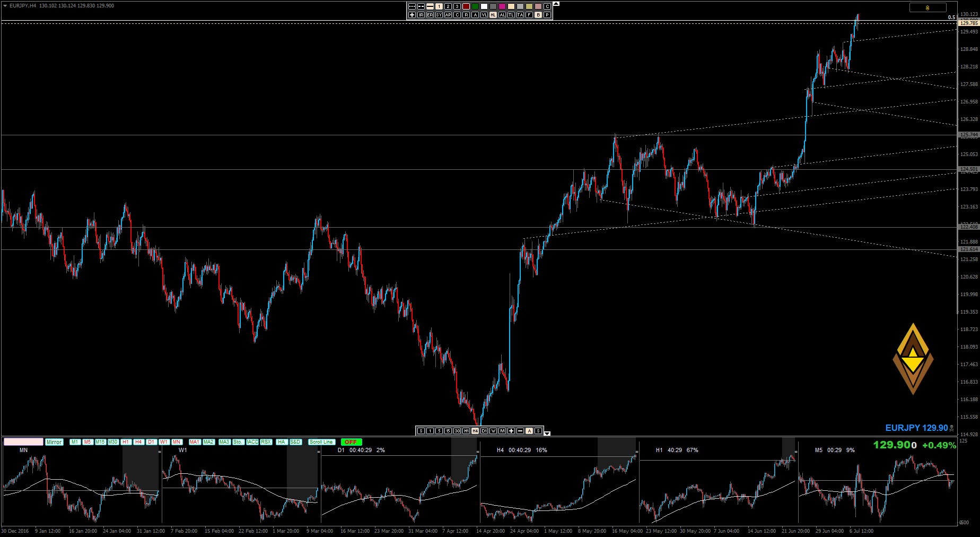Select the TL trendline tool
This screenshot has width=980, height=537.
[x=511, y=15]
